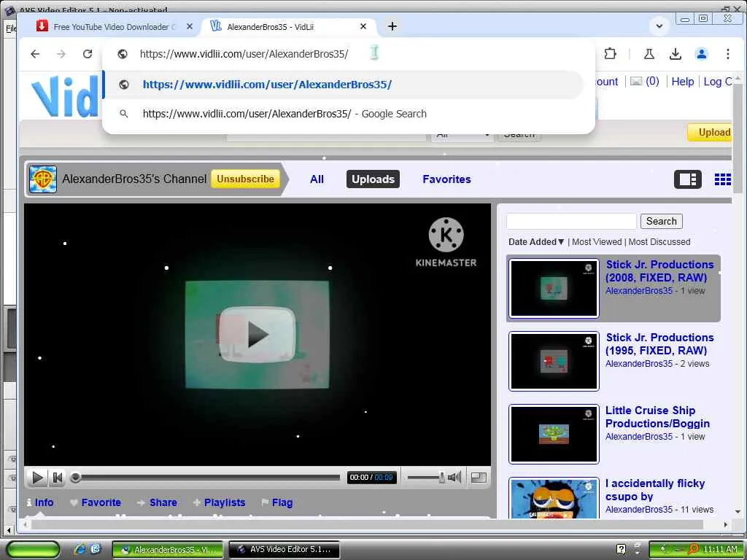Click thumbnail of Stick Jr. 2008 video
This screenshot has width=747, height=560.
[x=554, y=289]
